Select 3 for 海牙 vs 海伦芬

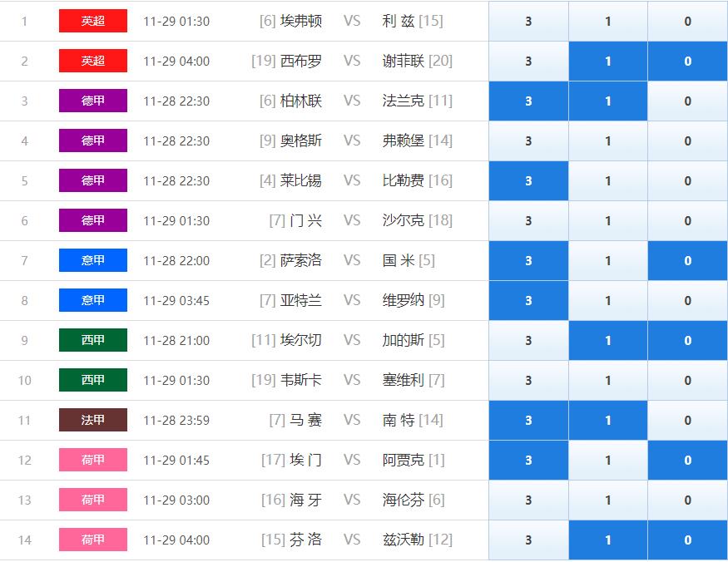tap(528, 500)
